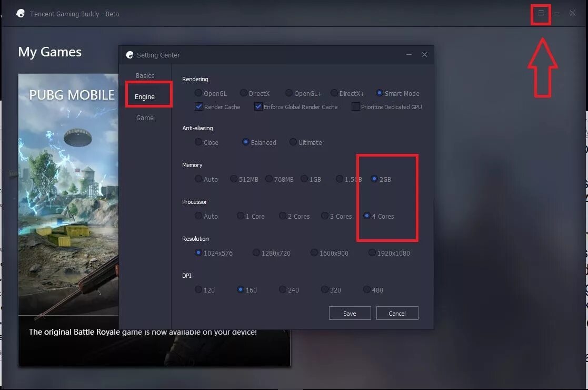
Task: Choose 1600x900 resolution
Action: coord(314,252)
